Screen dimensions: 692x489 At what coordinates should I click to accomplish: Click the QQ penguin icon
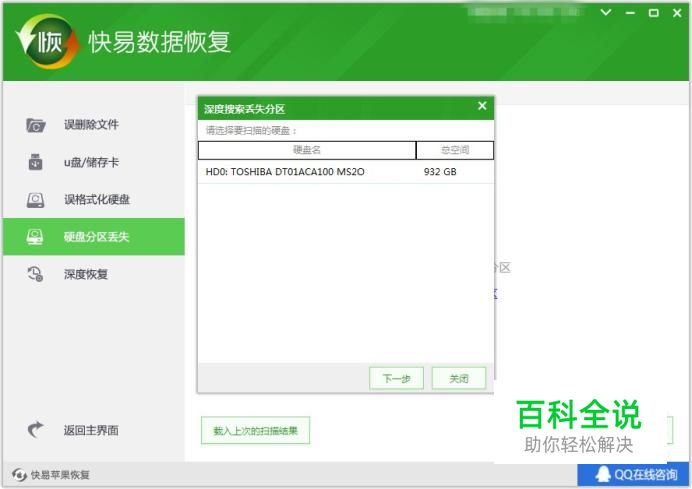[603, 474]
